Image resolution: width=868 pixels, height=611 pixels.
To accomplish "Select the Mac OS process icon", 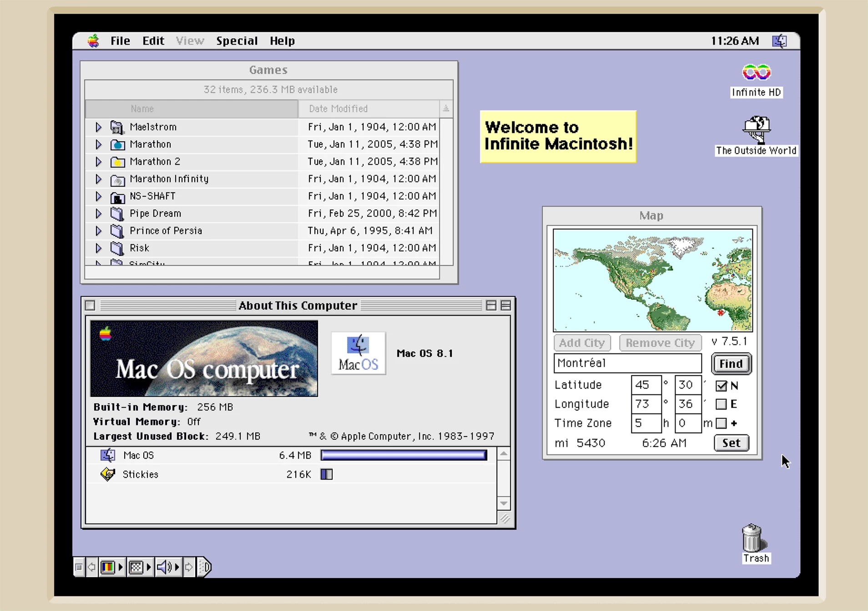I will (x=108, y=455).
